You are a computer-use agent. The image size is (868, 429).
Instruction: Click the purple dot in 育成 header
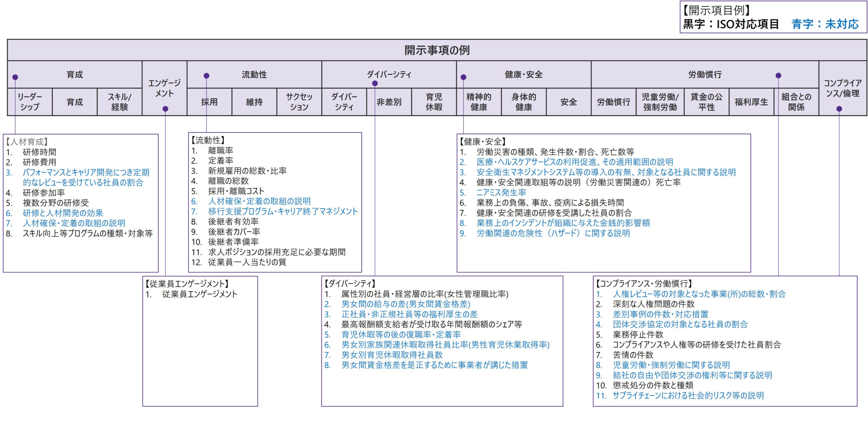pyautogui.click(x=15, y=77)
